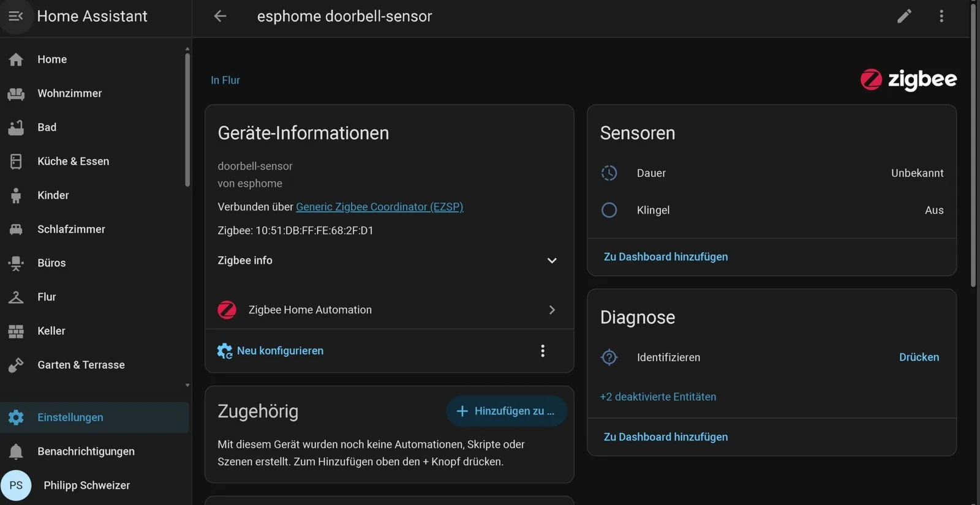Edit device name with pencil icon
The image size is (980, 505).
click(x=904, y=16)
